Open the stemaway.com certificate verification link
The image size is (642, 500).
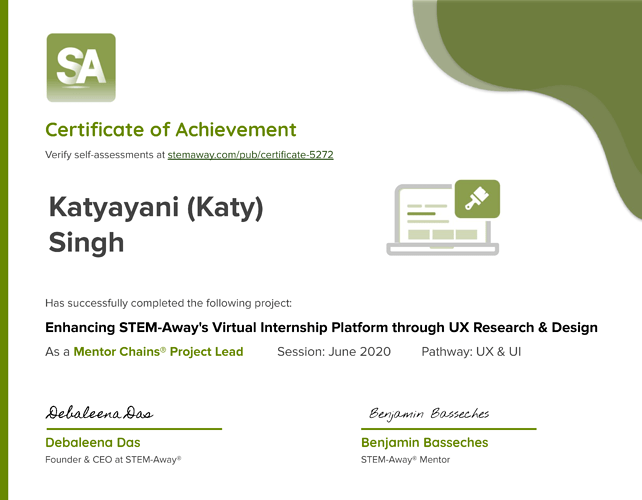point(250,155)
